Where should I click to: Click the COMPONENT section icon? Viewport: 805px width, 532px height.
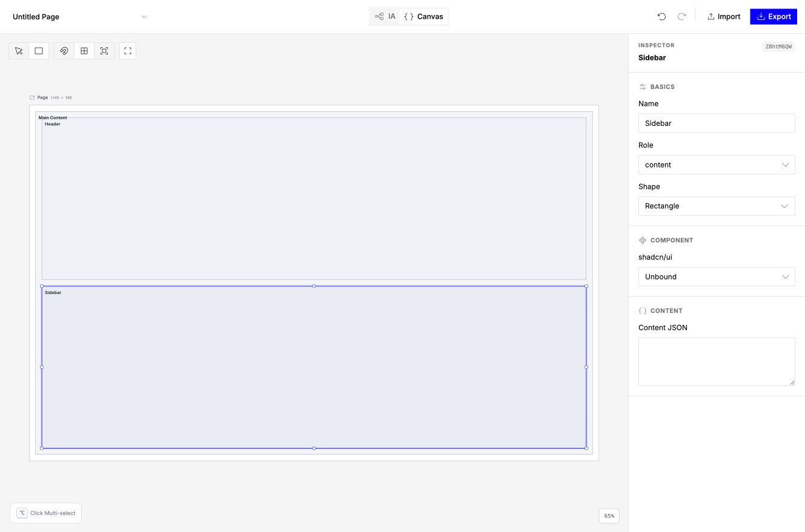point(643,240)
